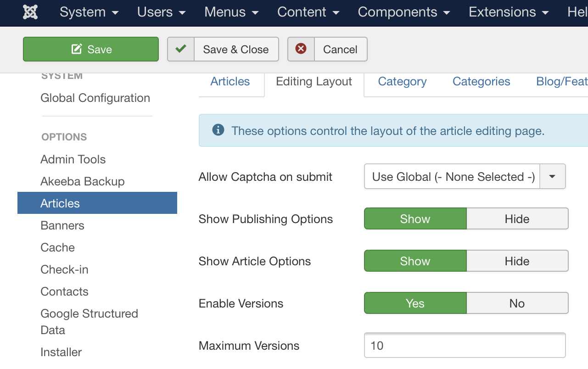Select Akeeba Backup in the options list
Image resolution: width=588 pixels, height=369 pixels.
pos(83,181)
